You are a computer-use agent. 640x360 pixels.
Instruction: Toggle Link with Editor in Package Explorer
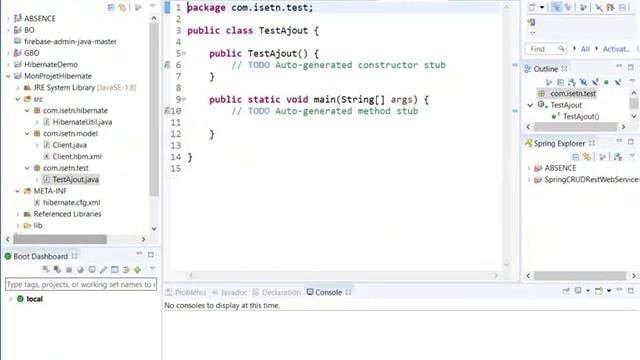tap(122, 7)
